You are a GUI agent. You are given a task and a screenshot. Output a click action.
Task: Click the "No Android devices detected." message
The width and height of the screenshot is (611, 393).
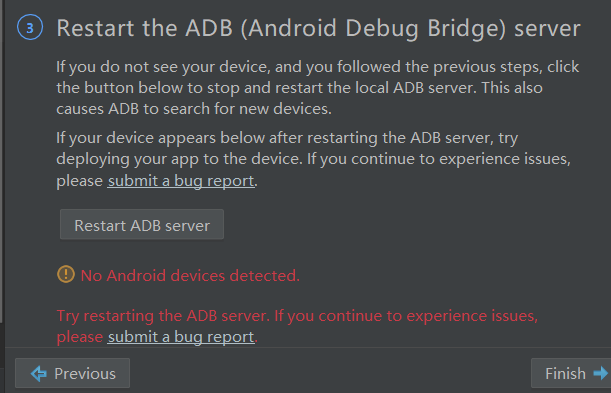(x=190, y=276)
